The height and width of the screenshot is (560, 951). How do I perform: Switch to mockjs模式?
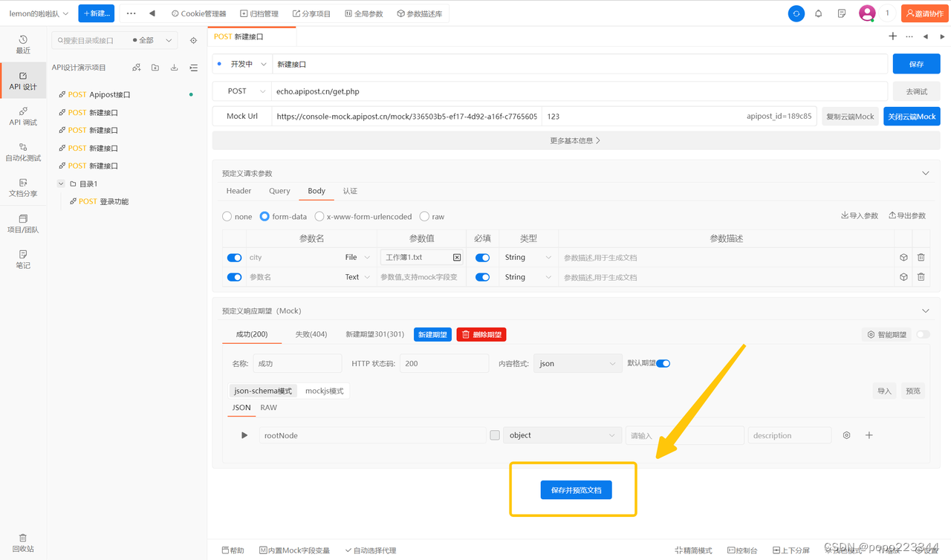click(325, 391)
